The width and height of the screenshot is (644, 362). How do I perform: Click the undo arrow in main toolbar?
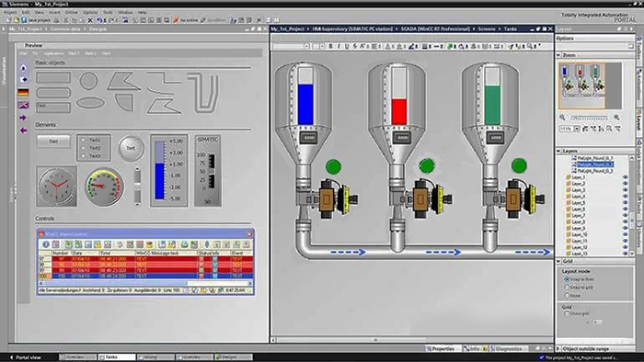[99, 19]
